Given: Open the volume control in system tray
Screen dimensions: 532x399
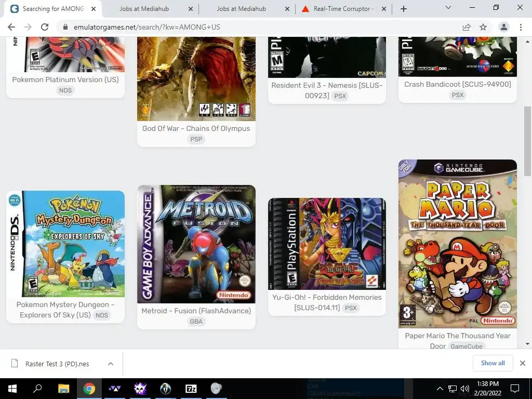Looking at the screenshot, I should (x=465, y=389).
